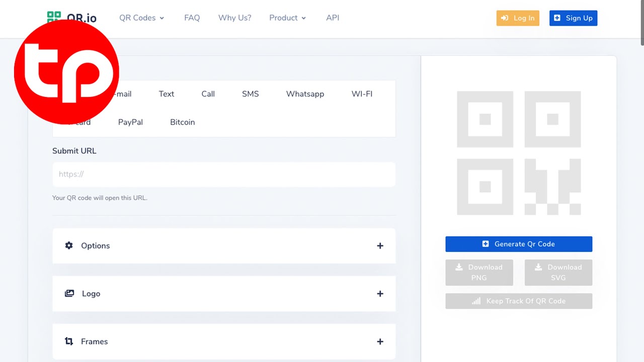Click the gear icon beside Options

(x=69, y=245)
